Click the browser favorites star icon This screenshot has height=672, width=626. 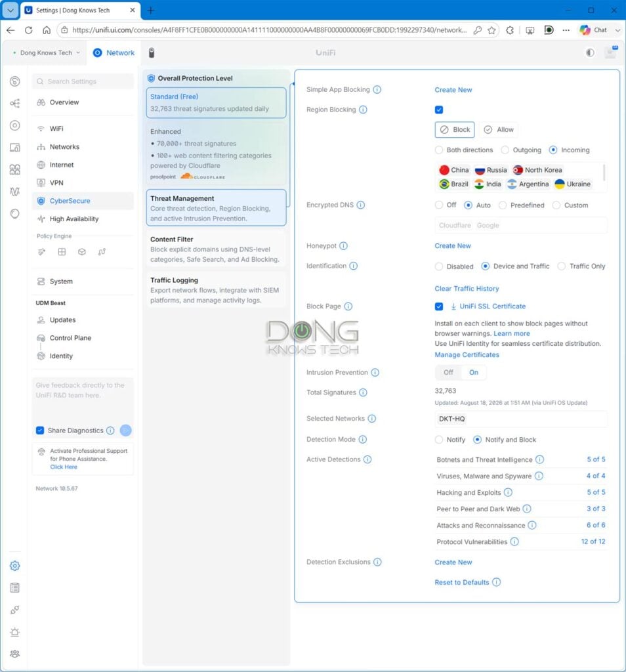click(x=491, y=30)
